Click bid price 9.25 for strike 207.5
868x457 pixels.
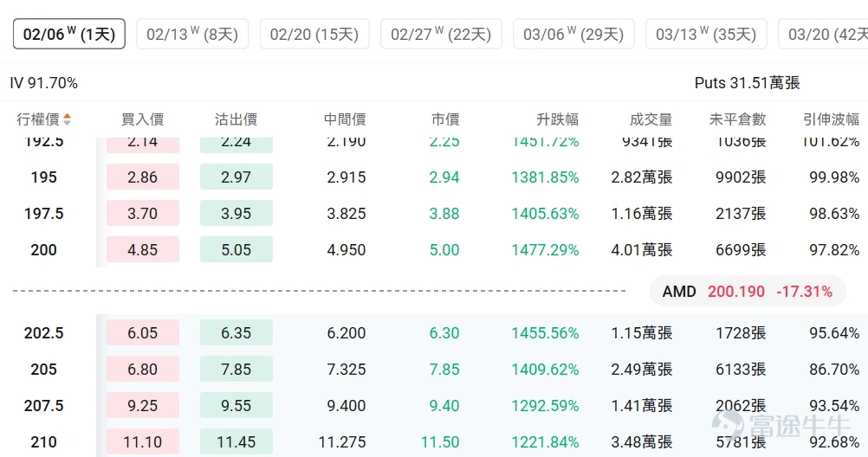(143, 406)
